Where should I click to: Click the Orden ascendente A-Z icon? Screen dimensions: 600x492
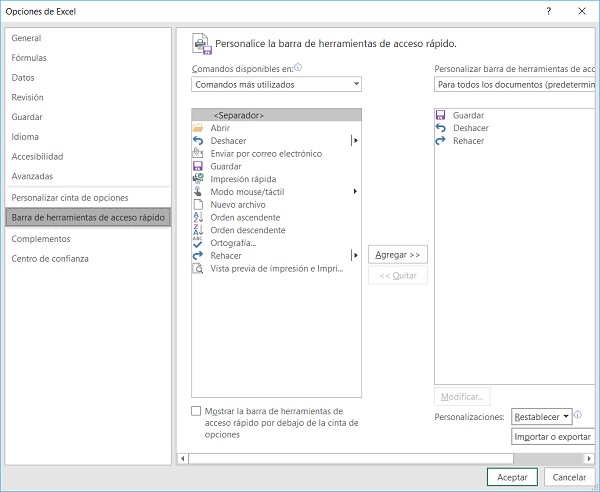[198, 217]
